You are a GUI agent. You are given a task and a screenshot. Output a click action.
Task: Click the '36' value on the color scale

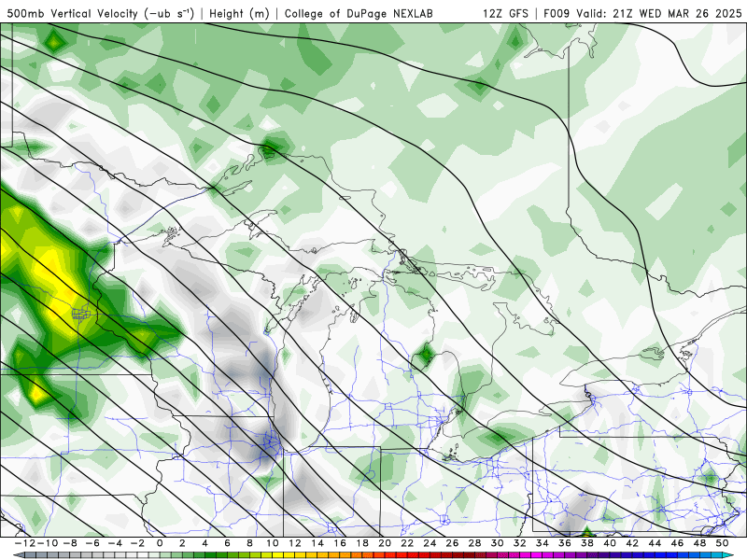click(x=565, y=543)
